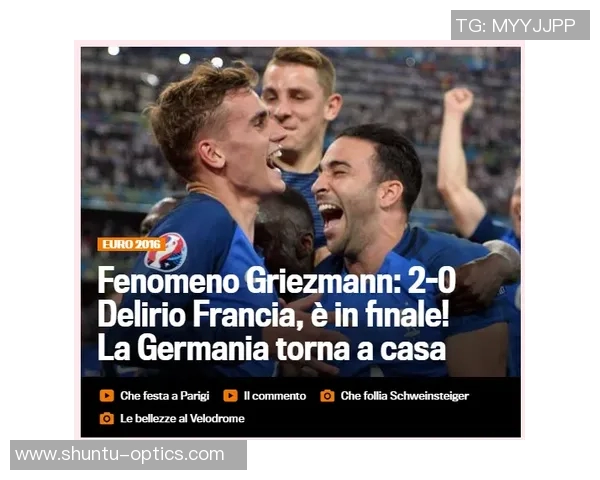Click the La Germania torna a casa headline line

tap(272, 348)
